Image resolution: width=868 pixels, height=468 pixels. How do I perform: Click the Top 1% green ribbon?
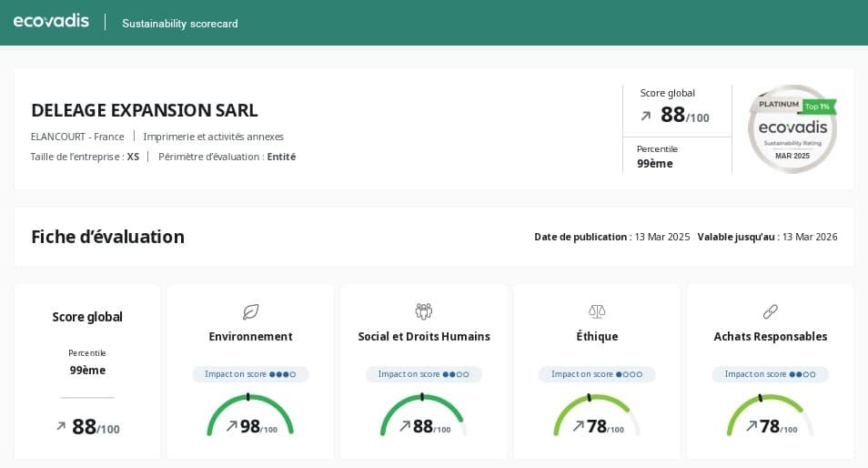point(819,107)
